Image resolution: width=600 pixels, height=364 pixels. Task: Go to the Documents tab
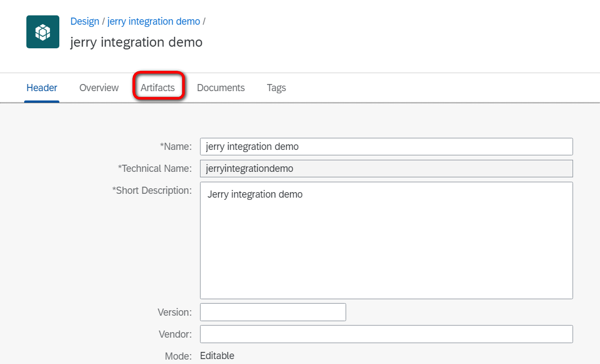click(221, 88)
